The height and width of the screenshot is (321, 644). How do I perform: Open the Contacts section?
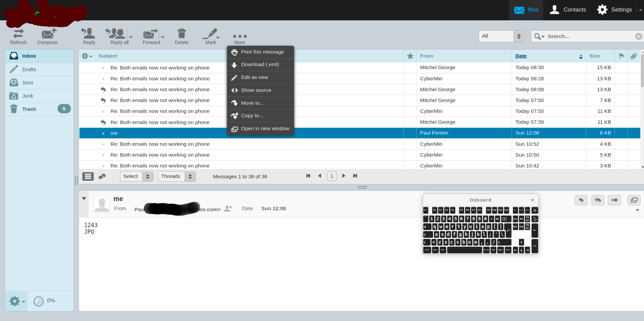click(x=568, y=10)
